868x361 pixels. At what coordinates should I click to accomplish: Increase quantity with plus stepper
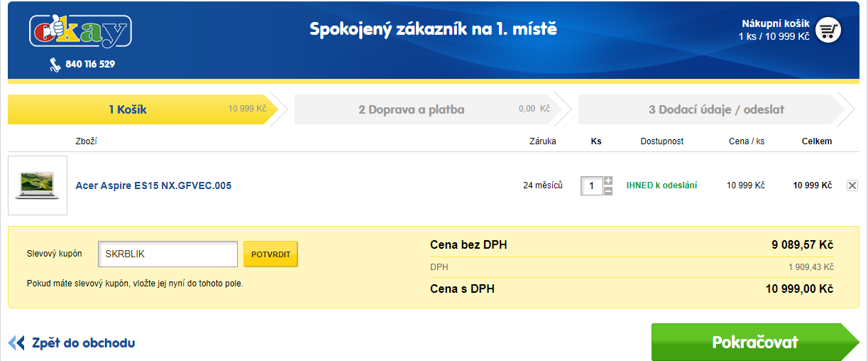608,180
